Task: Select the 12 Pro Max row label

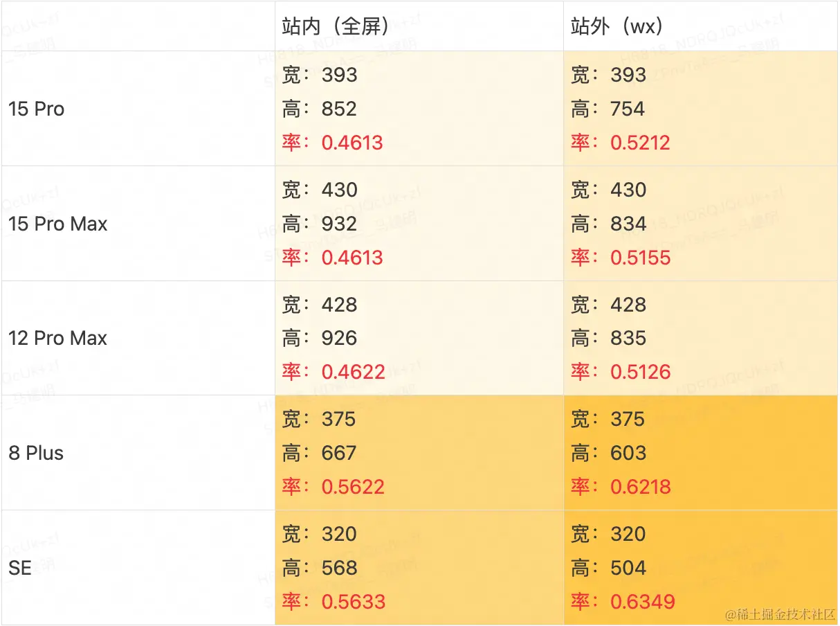Action: 57,338
